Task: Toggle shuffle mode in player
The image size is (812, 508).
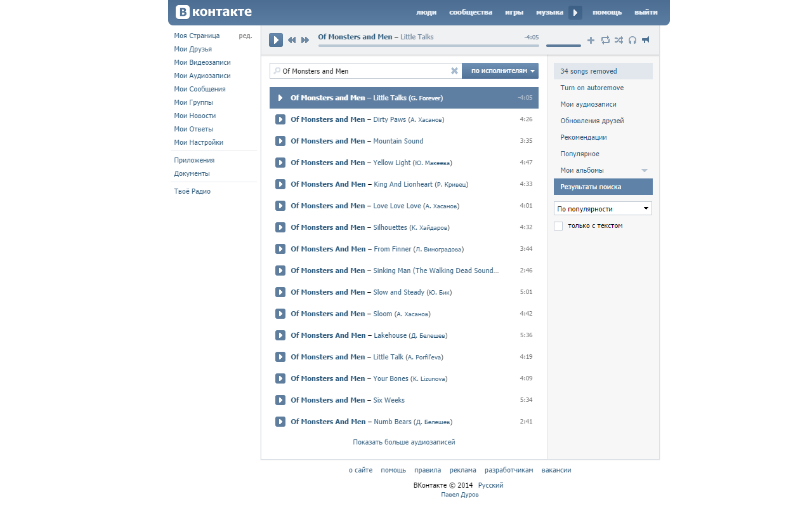Action: click(619, 40)
